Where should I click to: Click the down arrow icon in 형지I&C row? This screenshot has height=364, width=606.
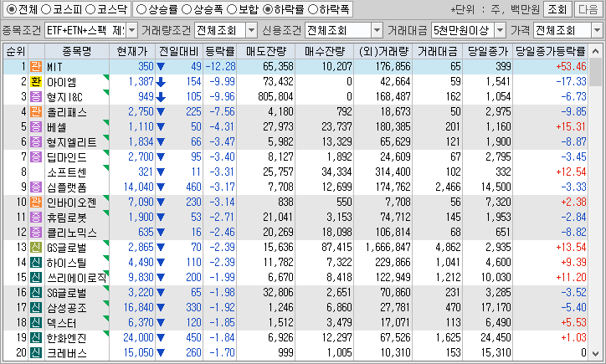161,97
